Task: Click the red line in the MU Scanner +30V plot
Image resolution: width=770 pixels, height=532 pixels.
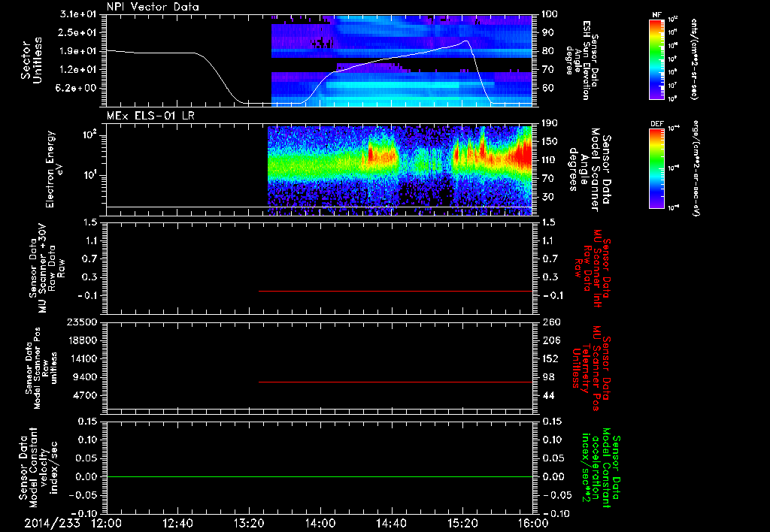Action: (396, 291)
